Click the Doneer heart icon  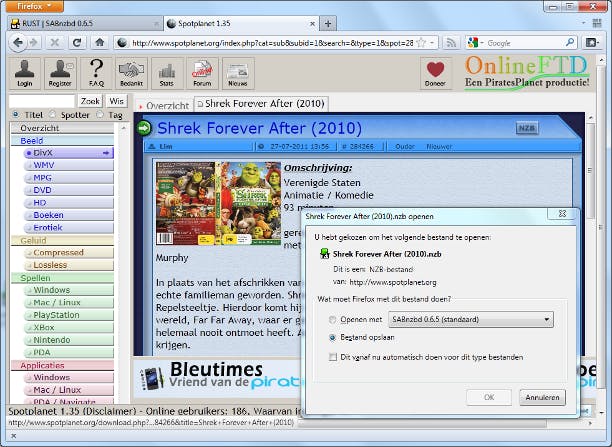point(436,73)
